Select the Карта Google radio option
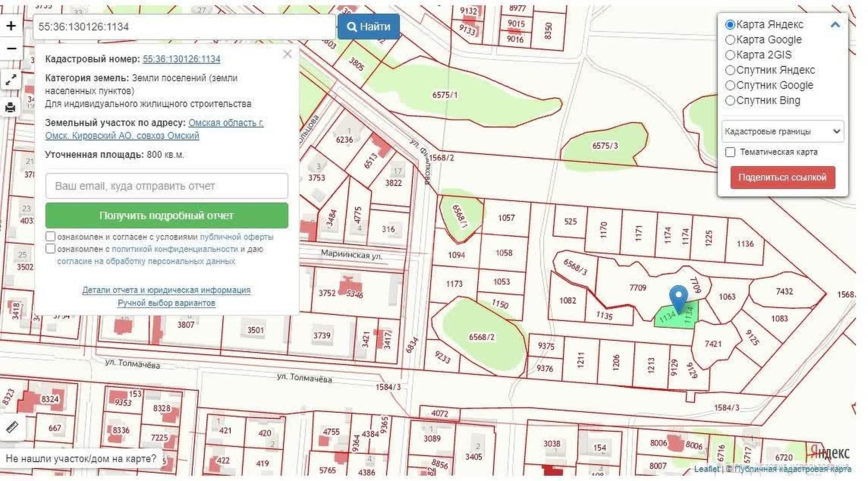Viewport: 868px width, 481px height. tap(730, 40)
